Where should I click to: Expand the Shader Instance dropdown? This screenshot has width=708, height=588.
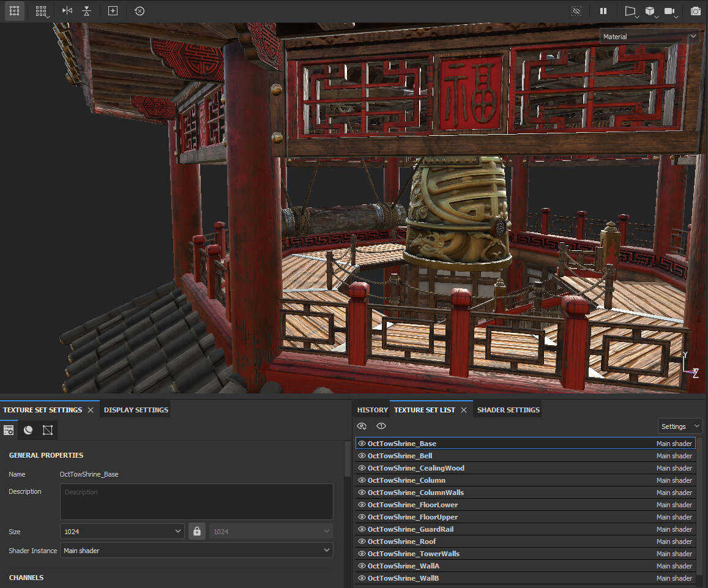(x=196, y=551)
